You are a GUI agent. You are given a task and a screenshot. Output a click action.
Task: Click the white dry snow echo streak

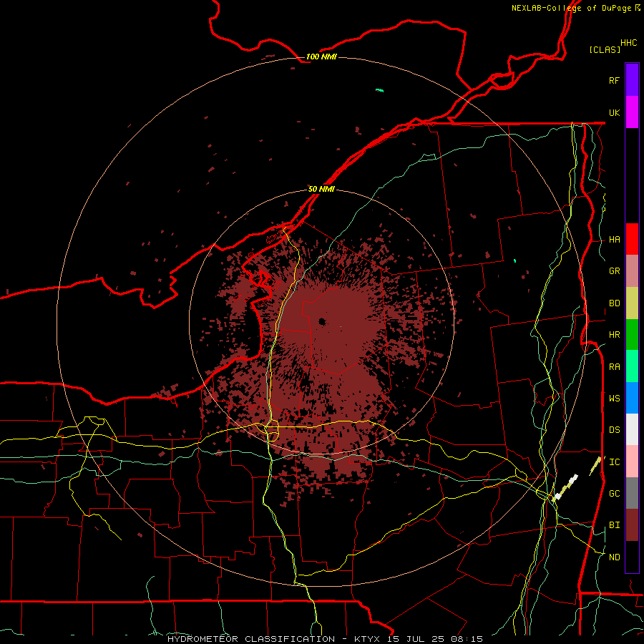pyautogui.click(x=573, y=479)
